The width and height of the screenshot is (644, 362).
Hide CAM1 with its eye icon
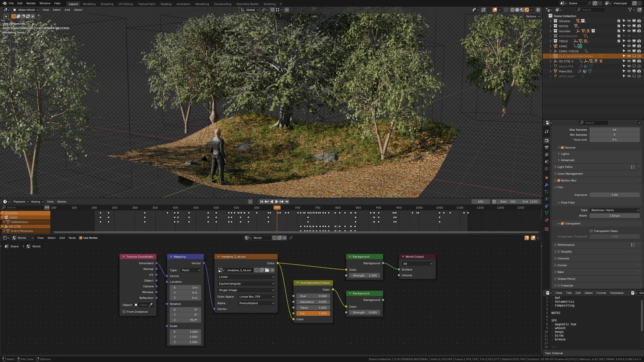tap(629, 46)
